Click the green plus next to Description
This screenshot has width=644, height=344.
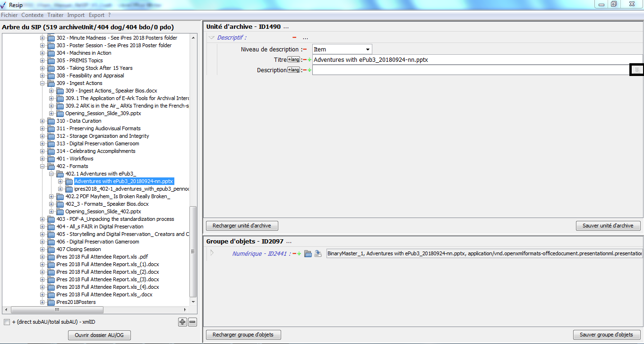pos(309,70)
